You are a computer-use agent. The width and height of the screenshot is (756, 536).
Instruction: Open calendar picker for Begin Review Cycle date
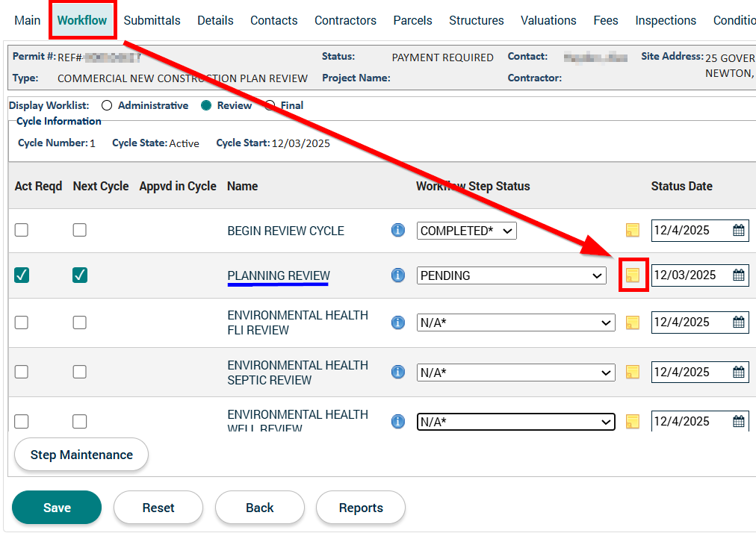point(738,231)
